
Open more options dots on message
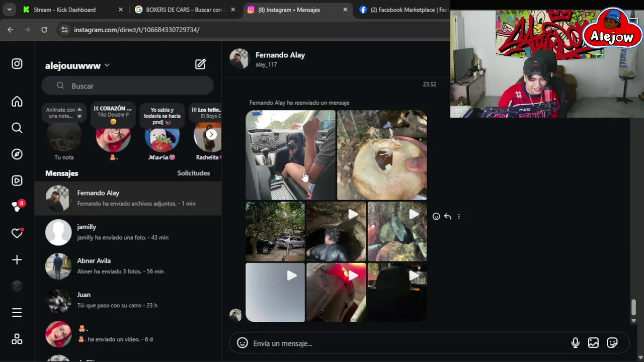click(458, 216)
